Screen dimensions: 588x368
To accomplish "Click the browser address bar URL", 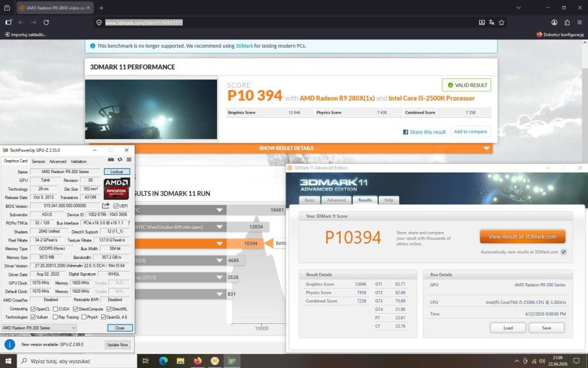I will 144,22.
